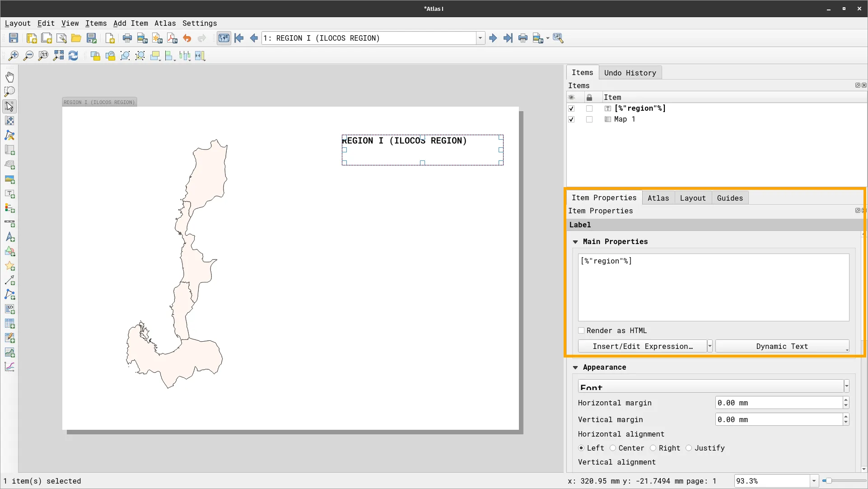Open the atlas feature selection dropdown

point(479,38)
